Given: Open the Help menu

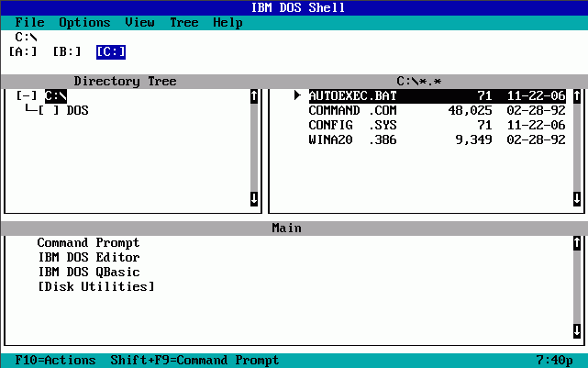Looking at the screenshot, I should click(x=227, y=22).
